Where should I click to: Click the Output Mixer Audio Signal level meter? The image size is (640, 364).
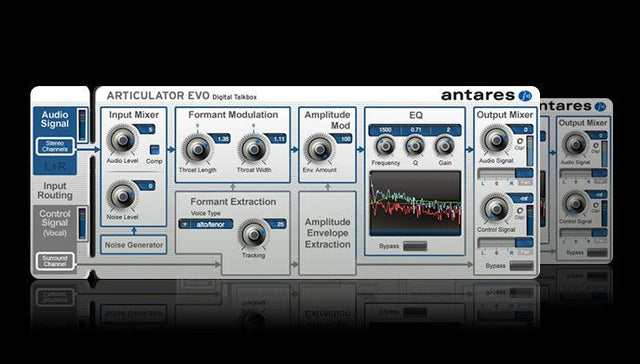(x=530, y=151)
